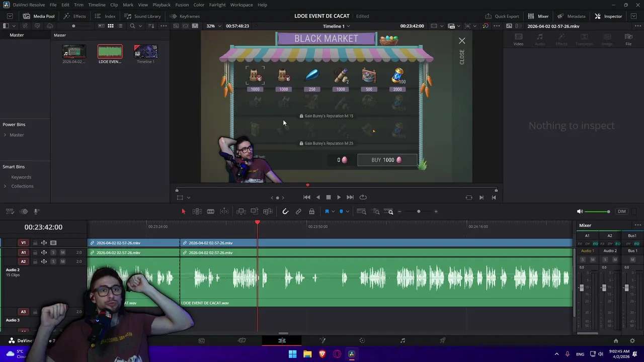Open the Fairlight menu
The width and height of the screenshot is (644, 362).
tap(217, 5)
